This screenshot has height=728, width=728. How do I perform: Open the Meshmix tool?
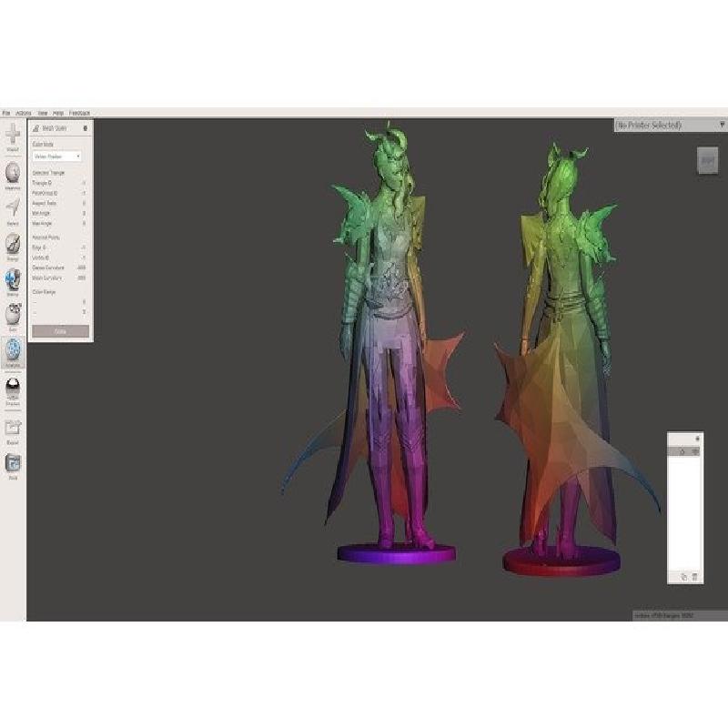click(13, 176)
